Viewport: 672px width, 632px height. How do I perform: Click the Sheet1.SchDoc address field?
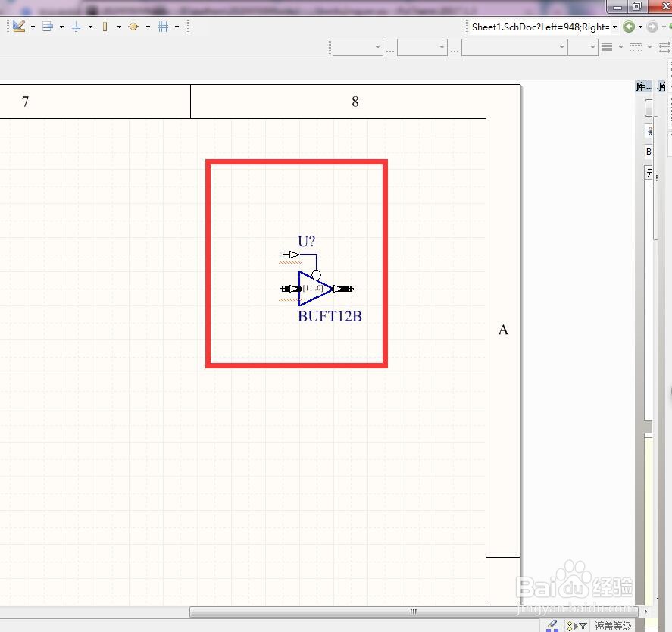(x=540, y=27)
